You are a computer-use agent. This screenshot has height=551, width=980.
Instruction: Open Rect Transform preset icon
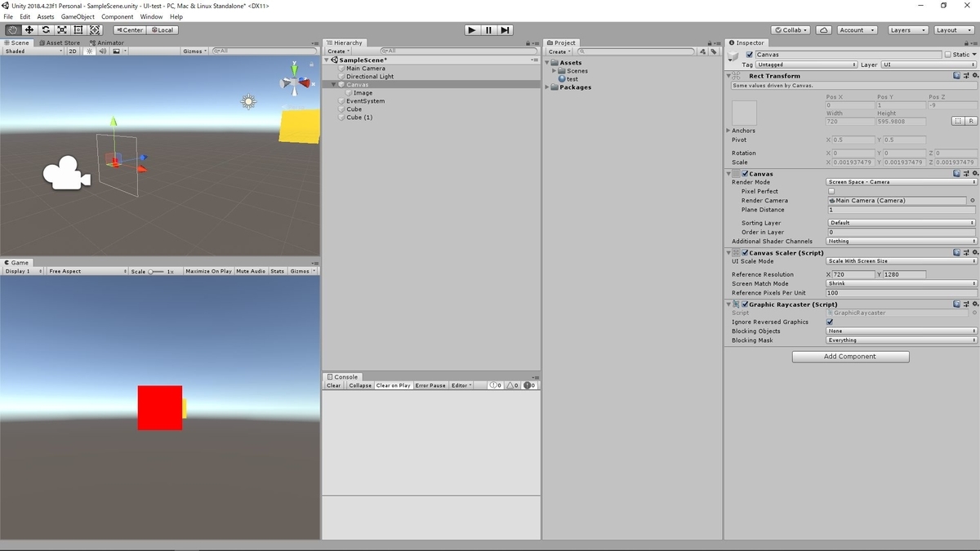pos(965,76)
